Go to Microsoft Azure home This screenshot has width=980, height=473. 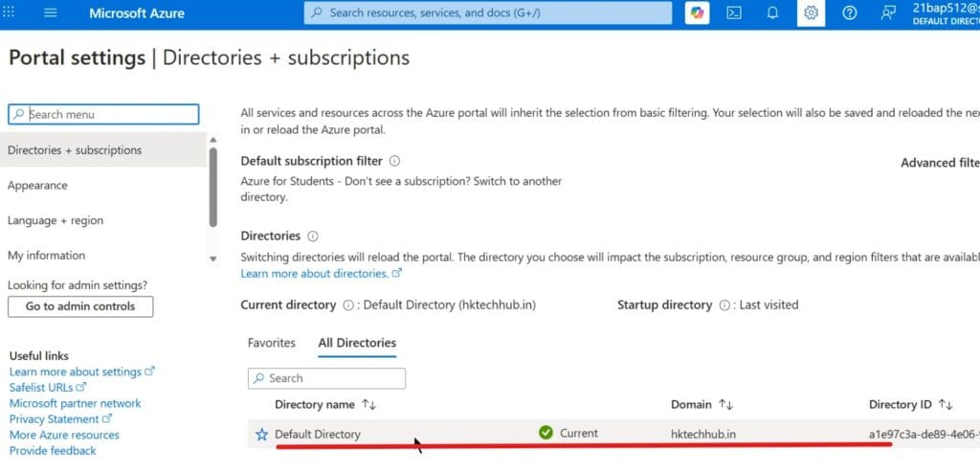click(136, 13)
